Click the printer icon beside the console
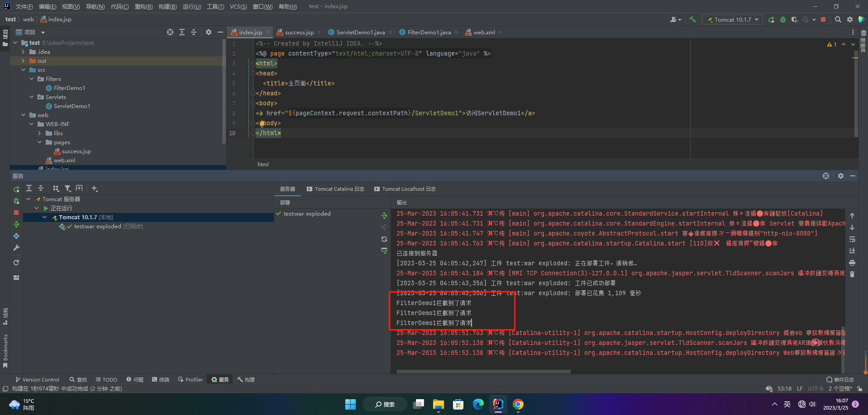The height and width of the screenshot is (415, 868). pyautogui.click(x=852, y=263)
